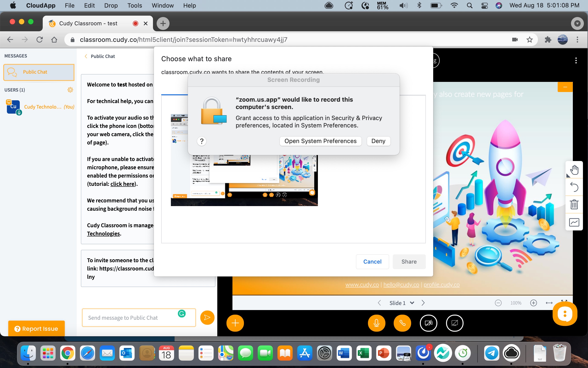
Task: Open Chrome three-dot menu
Action: [x=577, y=40]
